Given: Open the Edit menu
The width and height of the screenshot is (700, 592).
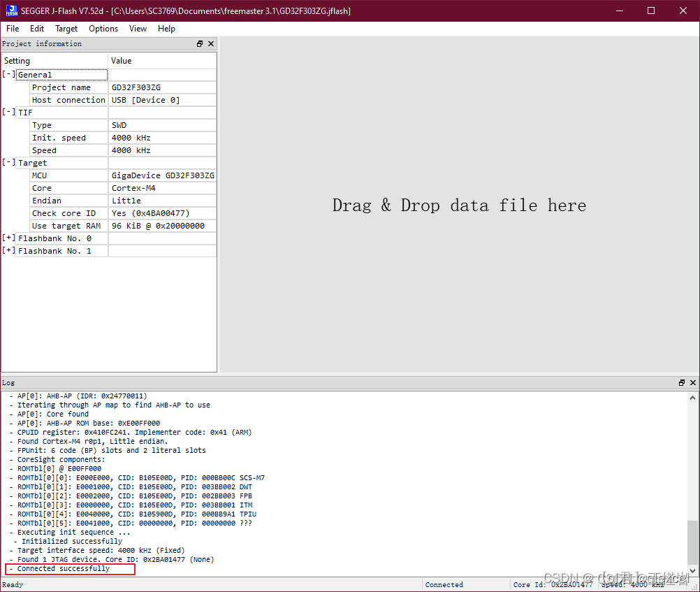Looking at the screenshot, I should pos(37,29).
